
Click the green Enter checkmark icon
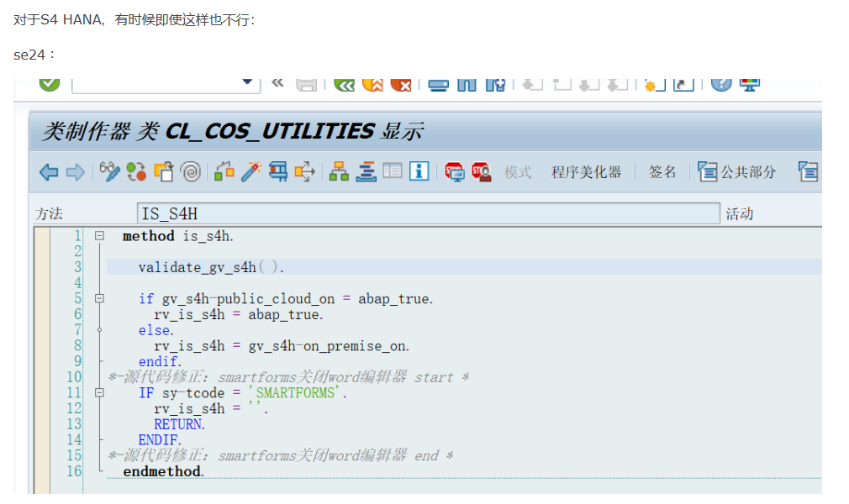pos(50,83)
